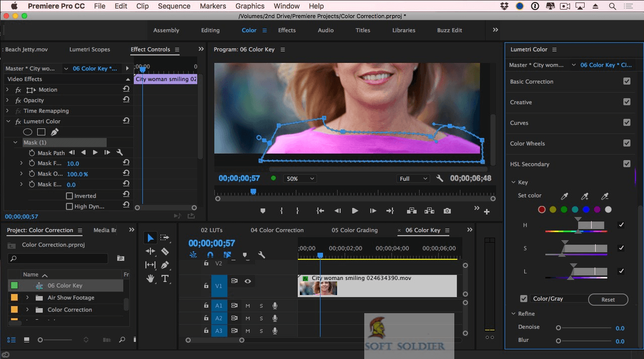Choose the Track Select Forward tool
Viewport: 644px width, 359px height.
coord(165,238)
